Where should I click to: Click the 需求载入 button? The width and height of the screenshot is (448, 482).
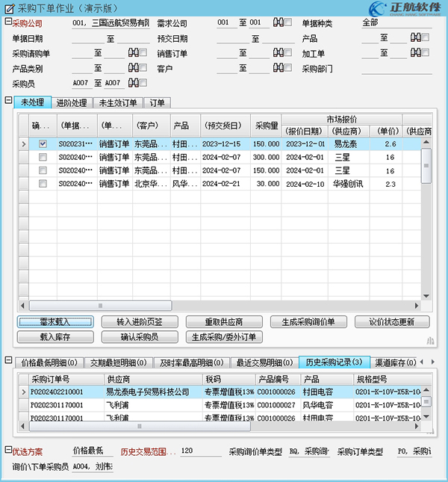(x=55, y=322)
